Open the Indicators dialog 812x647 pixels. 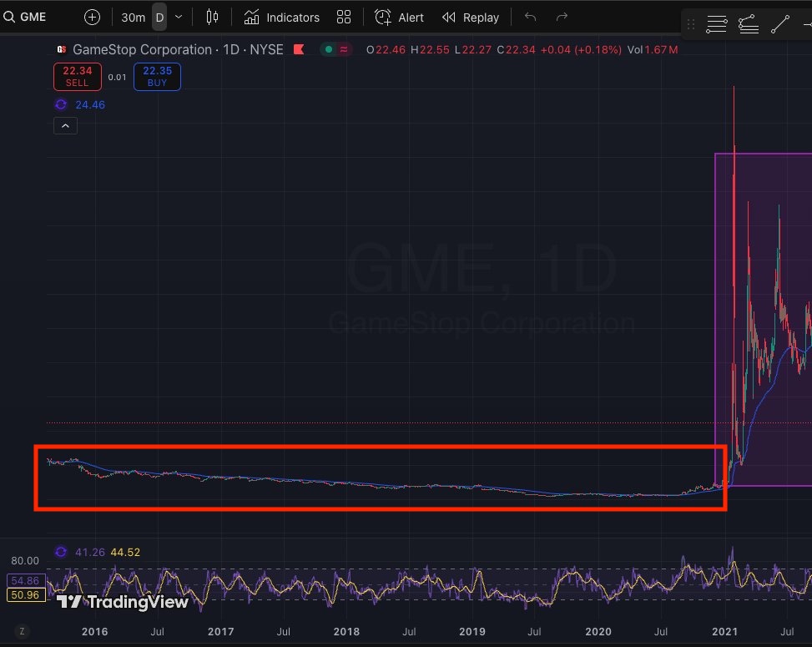(x=282, y=18)
